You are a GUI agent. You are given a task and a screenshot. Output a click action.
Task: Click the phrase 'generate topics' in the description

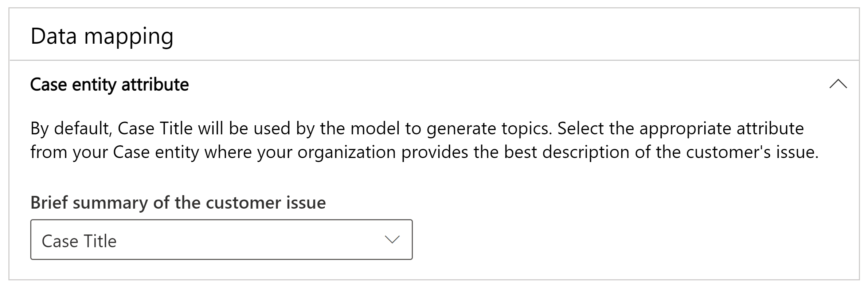click(488, 129)
